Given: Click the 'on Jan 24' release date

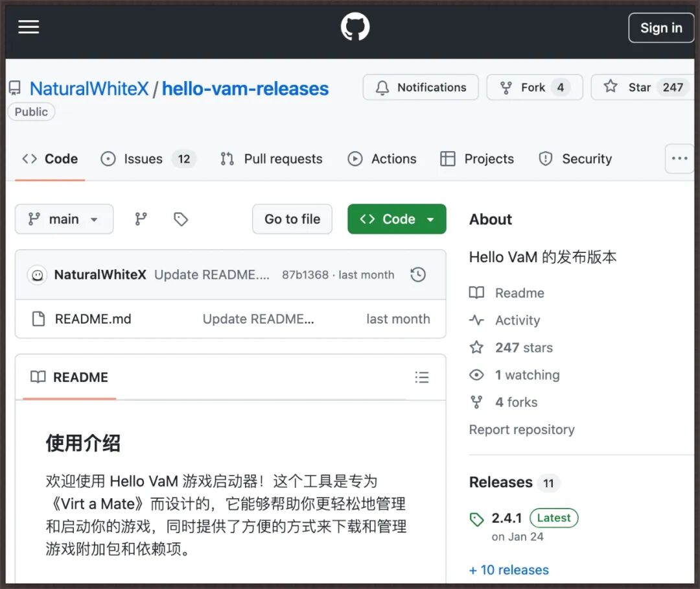Looking at the screenshot, I should 517,536.
